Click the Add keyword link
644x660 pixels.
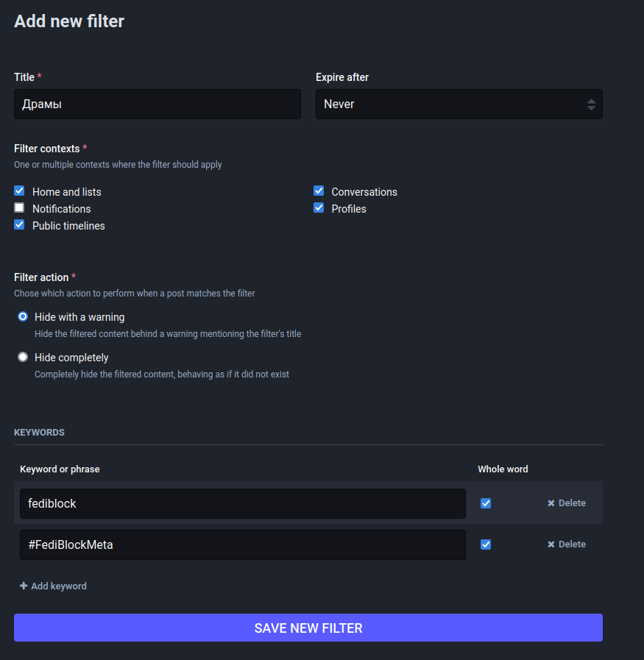point(53,586)
